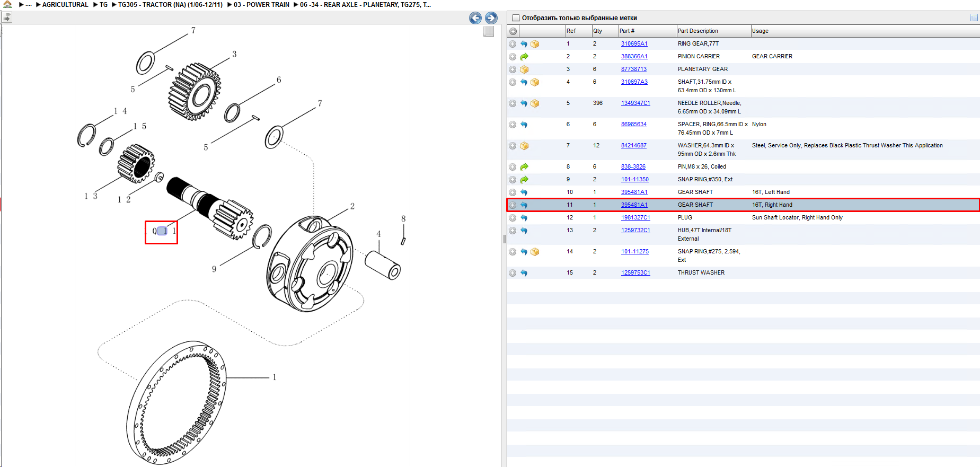Open TG breadcrumb level
Screen dimensions: 980x467
pos(103,5)
